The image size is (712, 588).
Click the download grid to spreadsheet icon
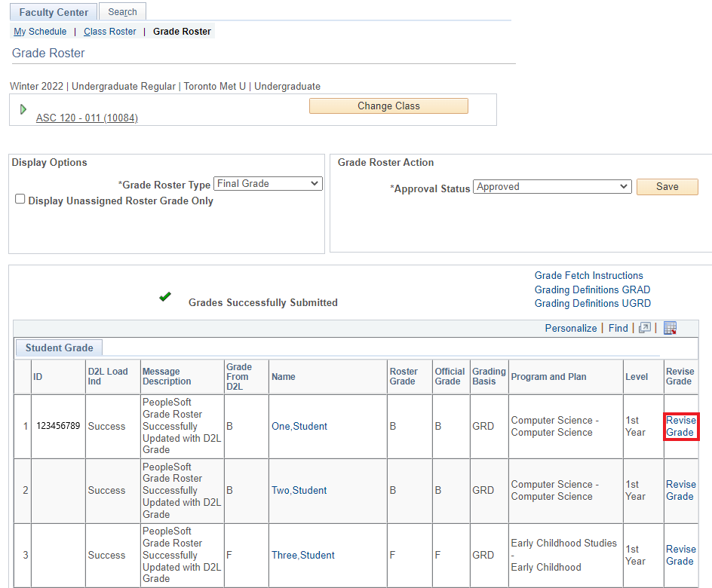670,328
